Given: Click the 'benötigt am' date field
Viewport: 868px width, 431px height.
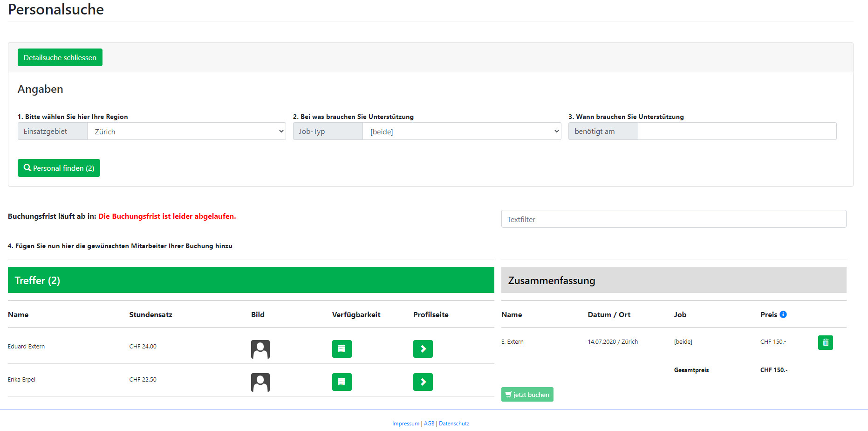Looking at the screenshot, I should tap(737, 132).
